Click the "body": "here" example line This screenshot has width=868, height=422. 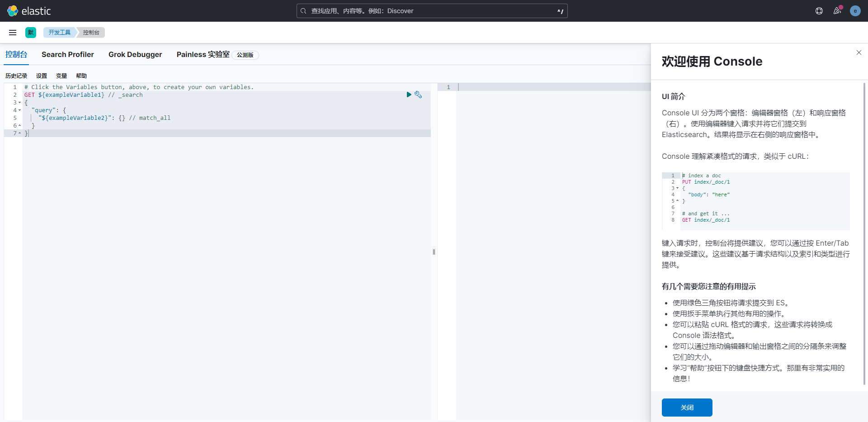pyautogui.click(x=709, y=195)
